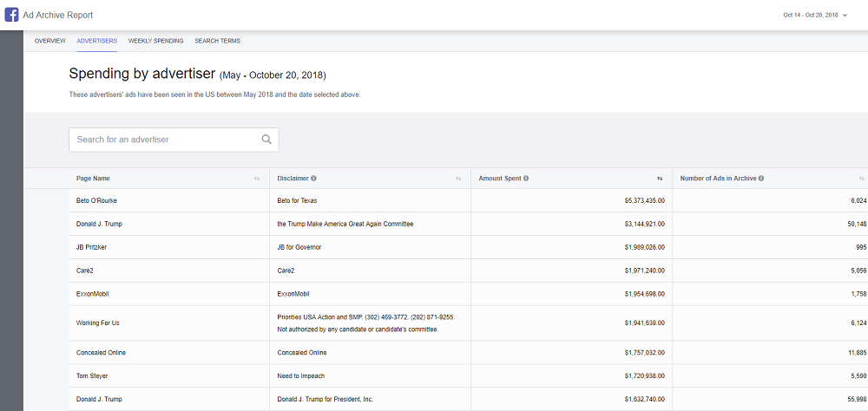Click the $1,954,698.00 amount
The width and height of the screenshot is (868, 411).
tap(644, 294)
